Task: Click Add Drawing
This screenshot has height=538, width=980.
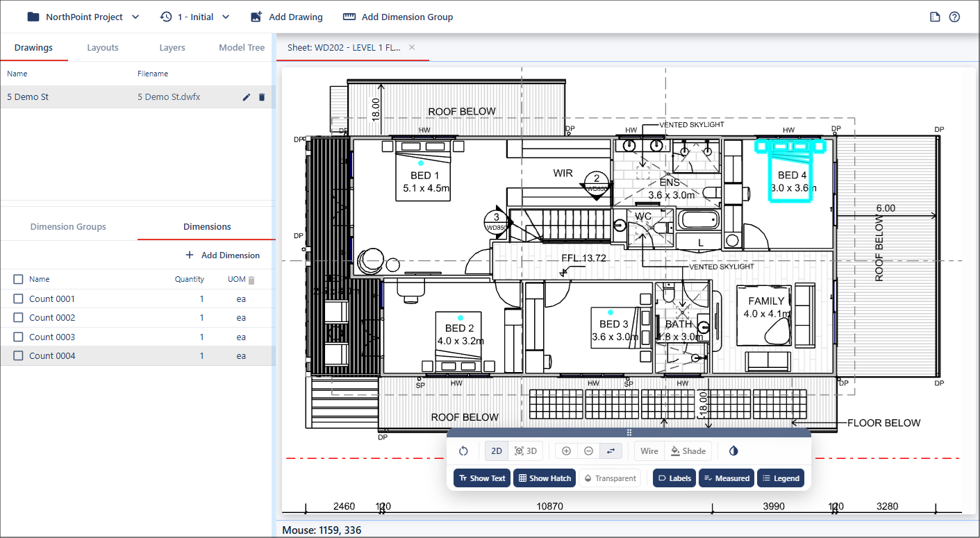Action: pos(286,17)
